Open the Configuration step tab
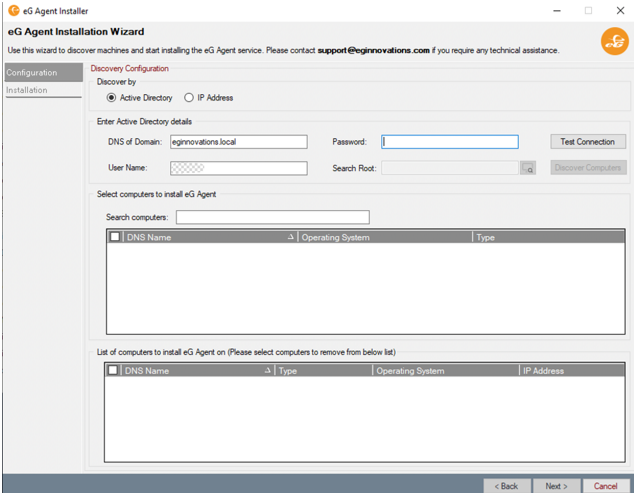634x493 pixels. point(44,72)
